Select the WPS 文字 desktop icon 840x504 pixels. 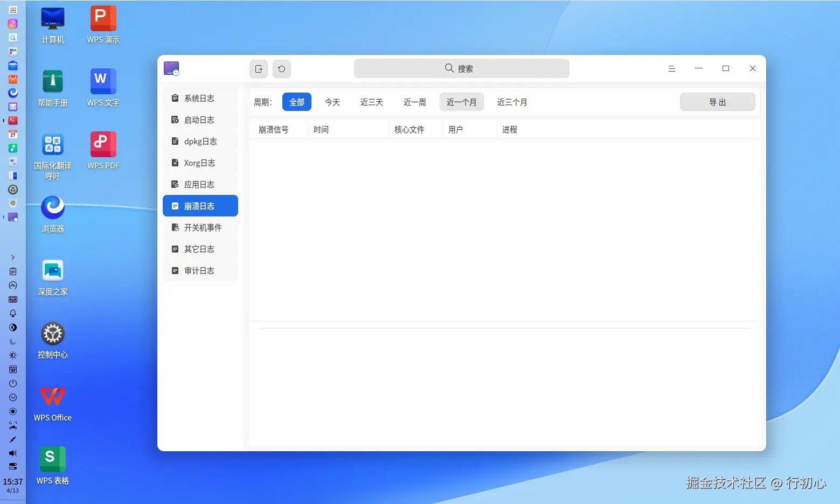point(103,89)
